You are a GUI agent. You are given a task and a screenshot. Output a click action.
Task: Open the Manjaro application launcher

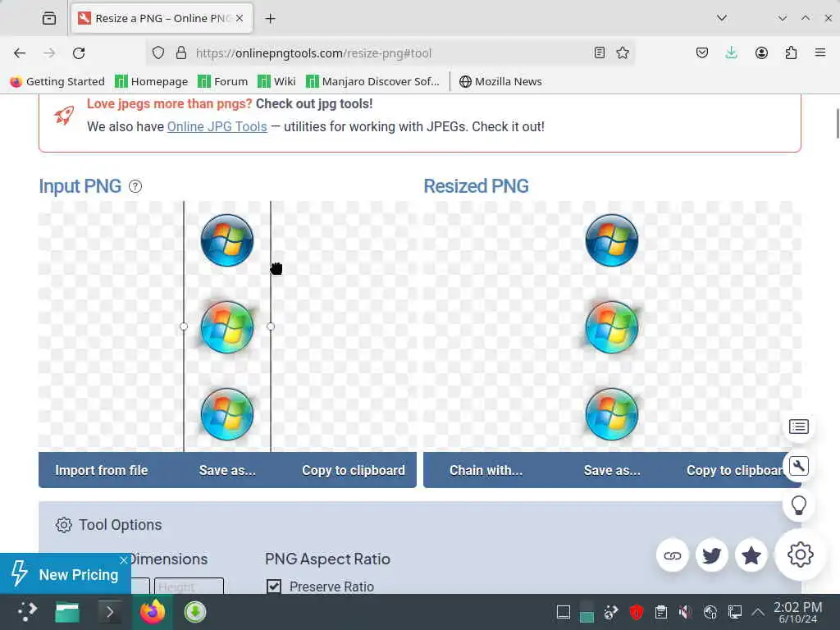point(27,612)
